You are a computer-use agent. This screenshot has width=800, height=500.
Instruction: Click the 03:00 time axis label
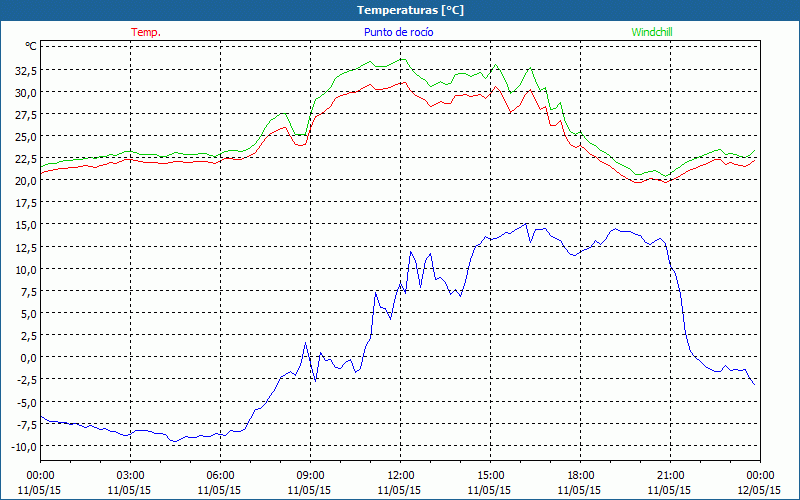tap(130, 475)
